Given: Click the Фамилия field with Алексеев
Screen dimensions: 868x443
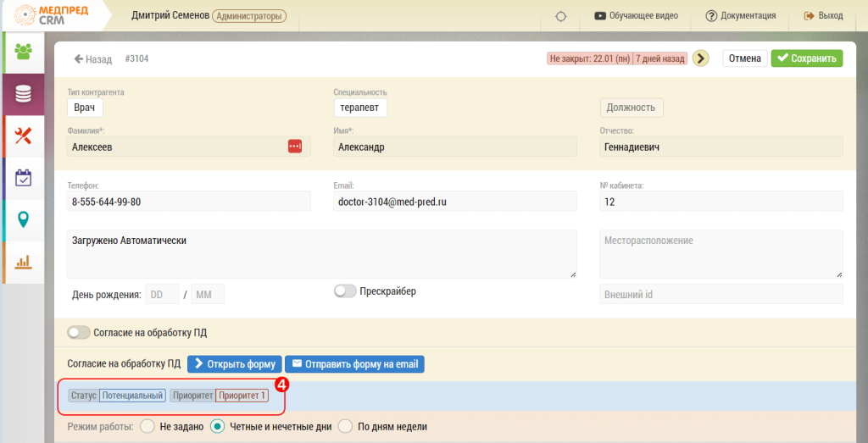Looking at the screenshot, I should [189, 147].
